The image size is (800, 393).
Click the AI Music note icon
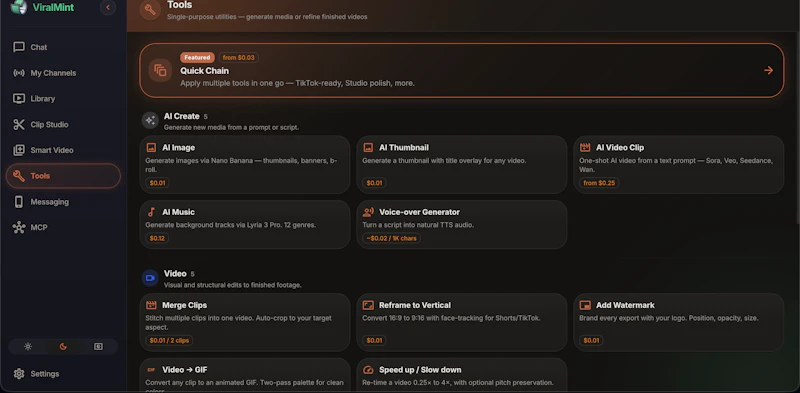[x=151, y=212]
